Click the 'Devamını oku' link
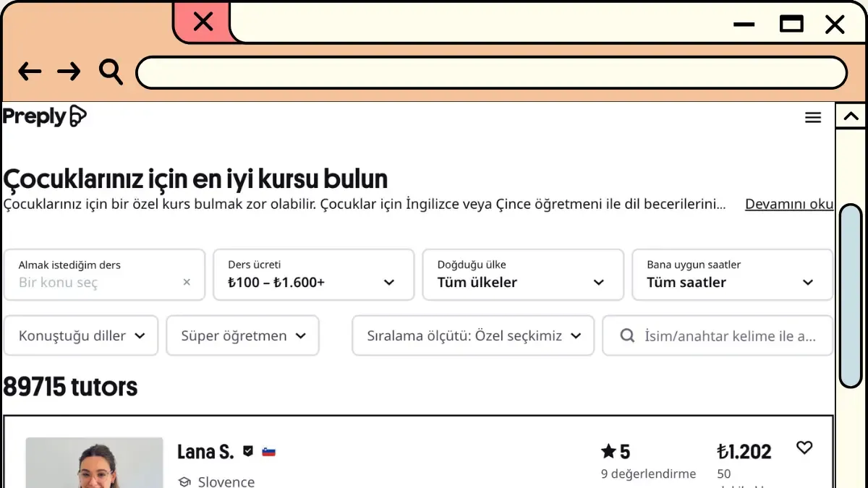Image resolution: width=868 pixels, height=488 pixels. pos(789,204)
